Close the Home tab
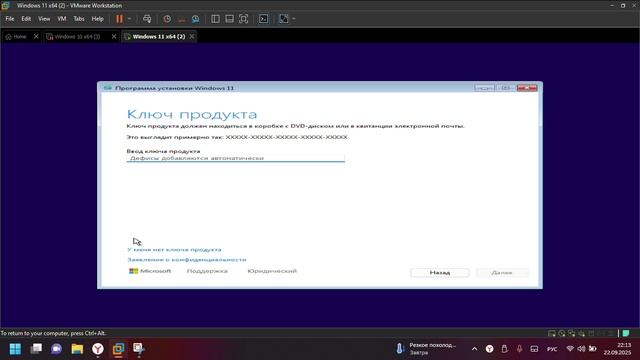The height and width of the screenshot is (360, 640). (36, 37)
